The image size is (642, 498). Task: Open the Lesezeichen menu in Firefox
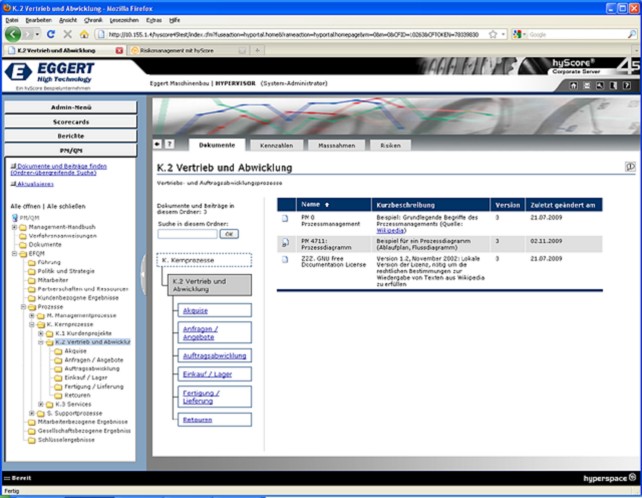click(121, 19)
